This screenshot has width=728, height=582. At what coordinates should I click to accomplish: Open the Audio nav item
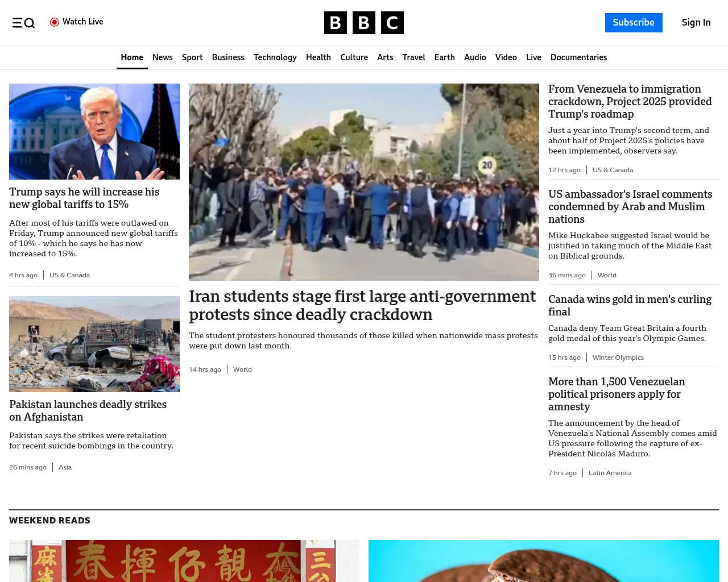pyautogui.click(x=475, y=57)
